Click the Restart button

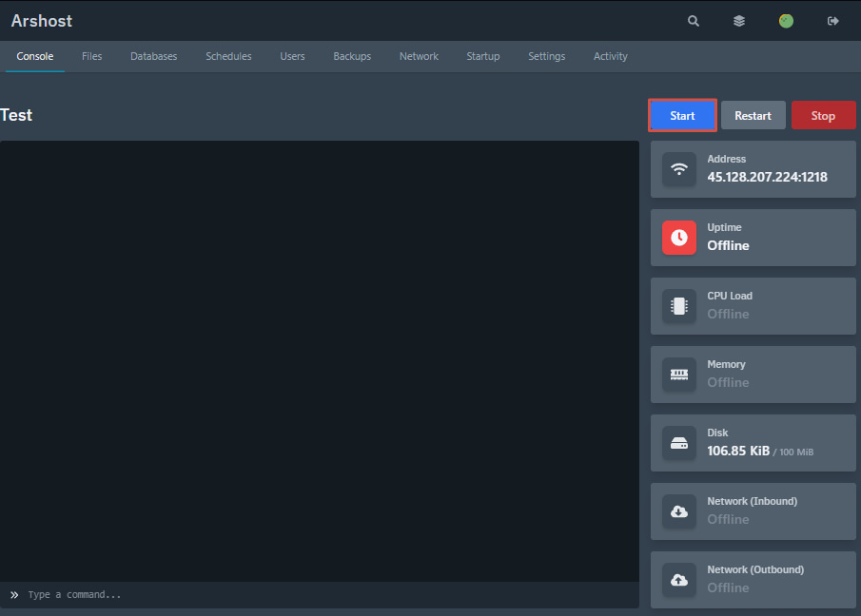tap(753, 116)
